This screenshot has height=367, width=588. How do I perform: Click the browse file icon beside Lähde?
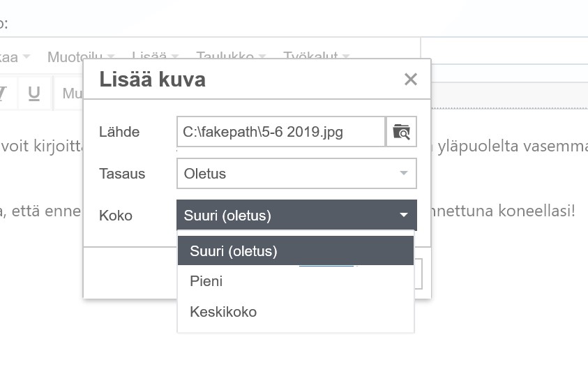pyautogui.click(x=401, y=131)
